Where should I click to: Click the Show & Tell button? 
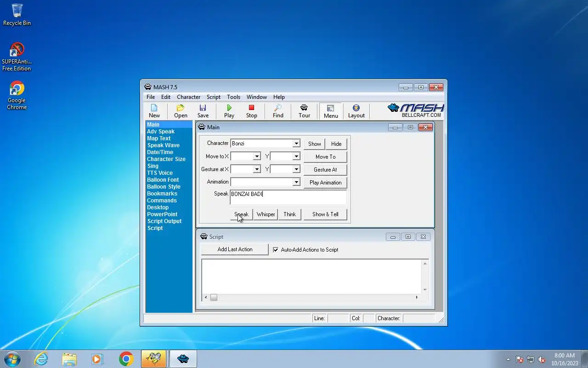[x=325, y=214]
